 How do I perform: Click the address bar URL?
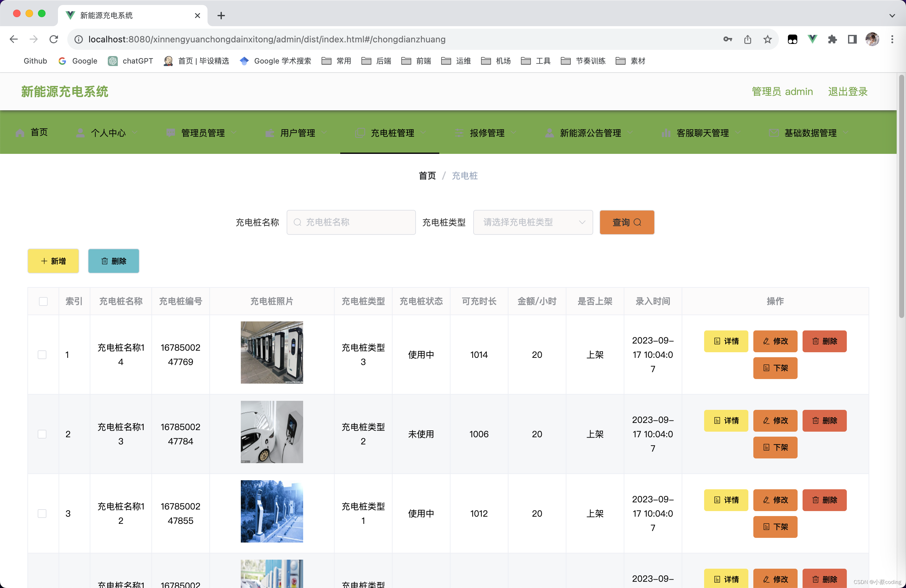coord(266,39)
